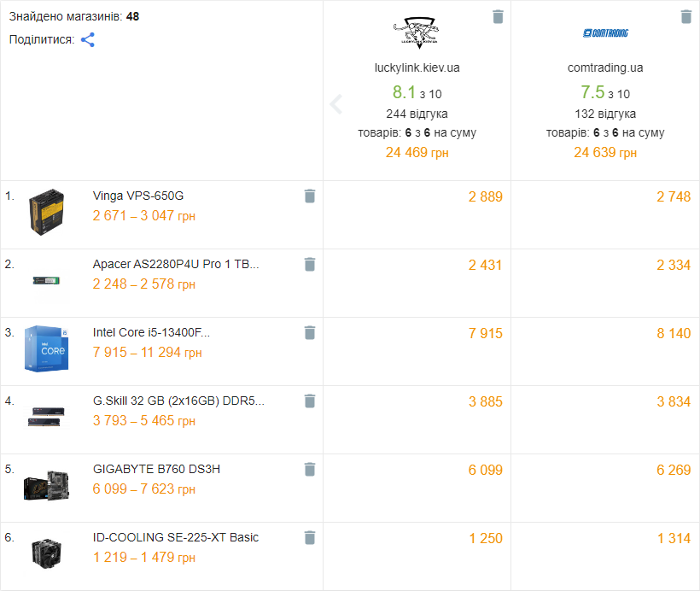Click price range 2 248 – 2 578 грн

pos(144,284)
